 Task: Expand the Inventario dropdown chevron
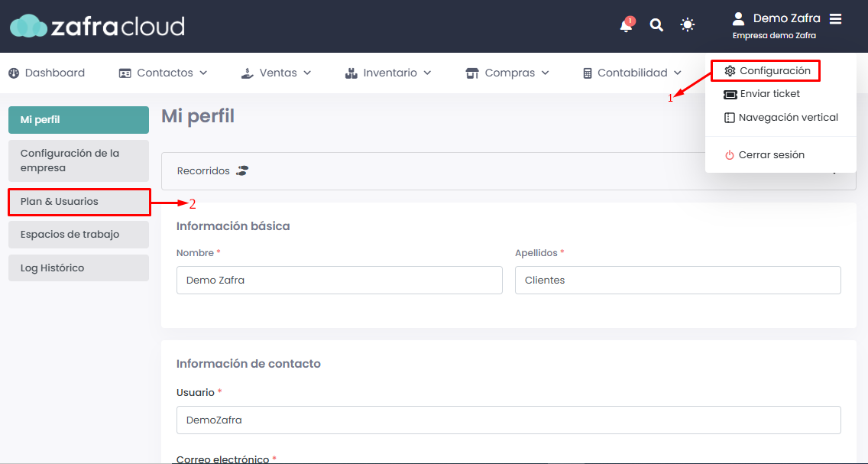click(x=427, y=73)
